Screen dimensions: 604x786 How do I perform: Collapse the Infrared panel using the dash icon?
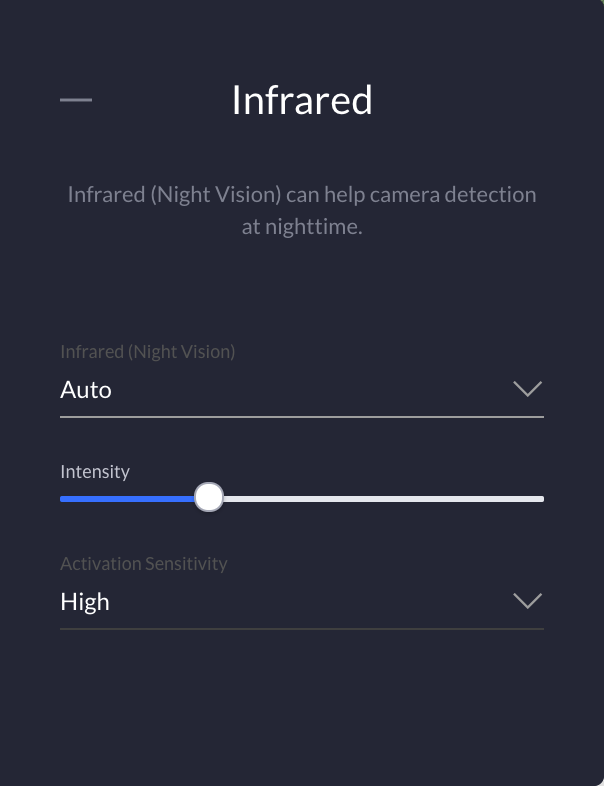click(76, 100)
